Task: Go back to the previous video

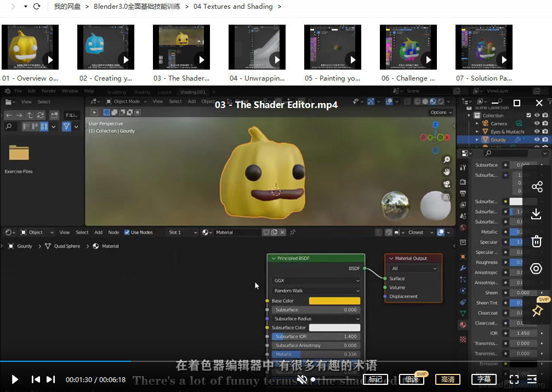Action: (x=36, y=379)
